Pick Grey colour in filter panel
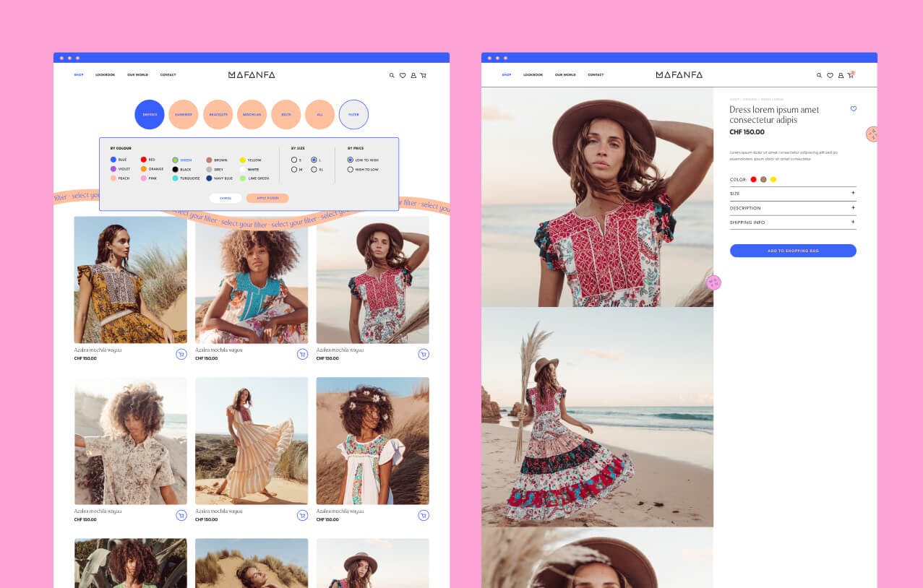923x588 pixels. pos(209,169)
